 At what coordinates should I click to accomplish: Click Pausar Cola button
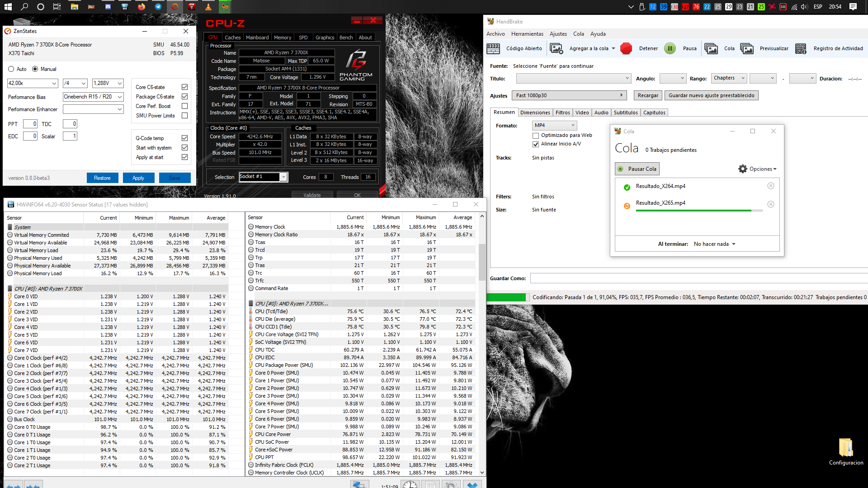637,169
